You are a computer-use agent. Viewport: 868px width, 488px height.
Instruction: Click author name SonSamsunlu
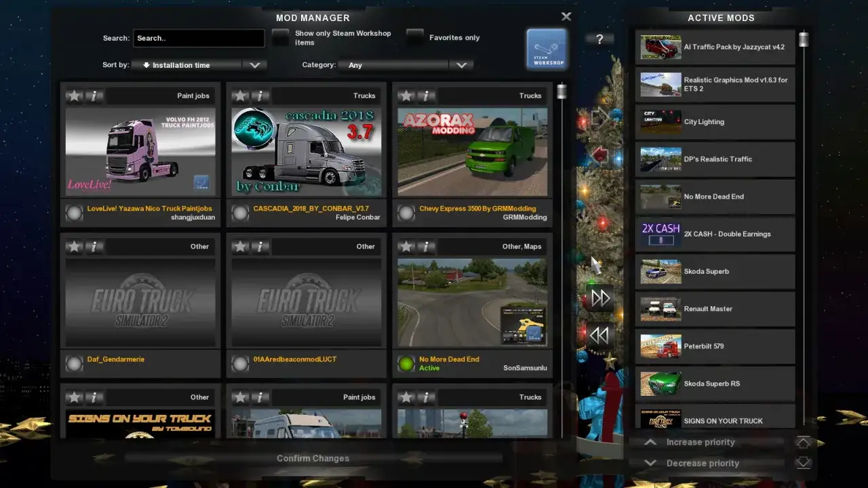(x=526, y=368)
